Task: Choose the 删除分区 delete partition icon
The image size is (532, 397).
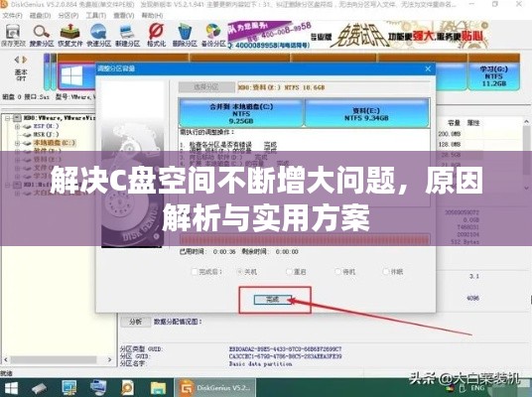Action: (x=185, y=35)
